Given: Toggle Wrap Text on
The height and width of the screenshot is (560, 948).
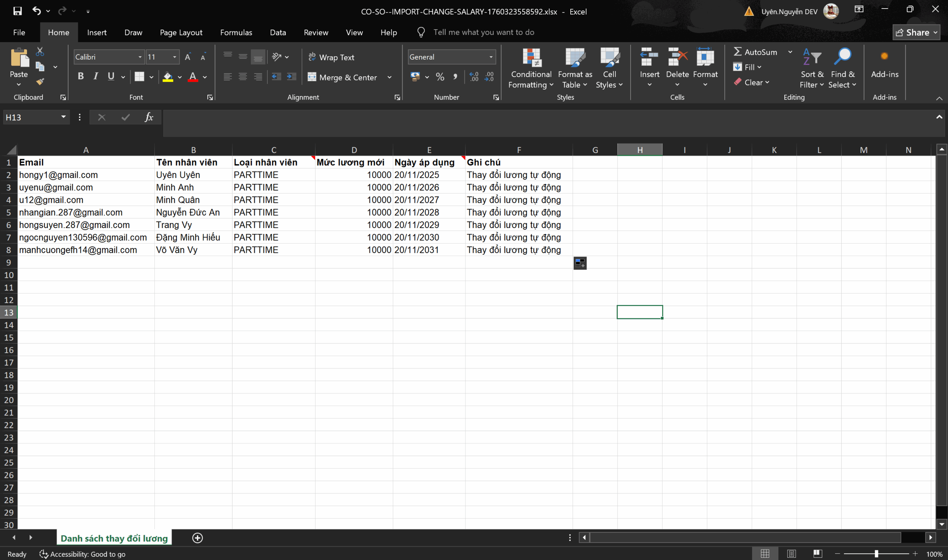Looking at the screenshot, I should 331,57.
